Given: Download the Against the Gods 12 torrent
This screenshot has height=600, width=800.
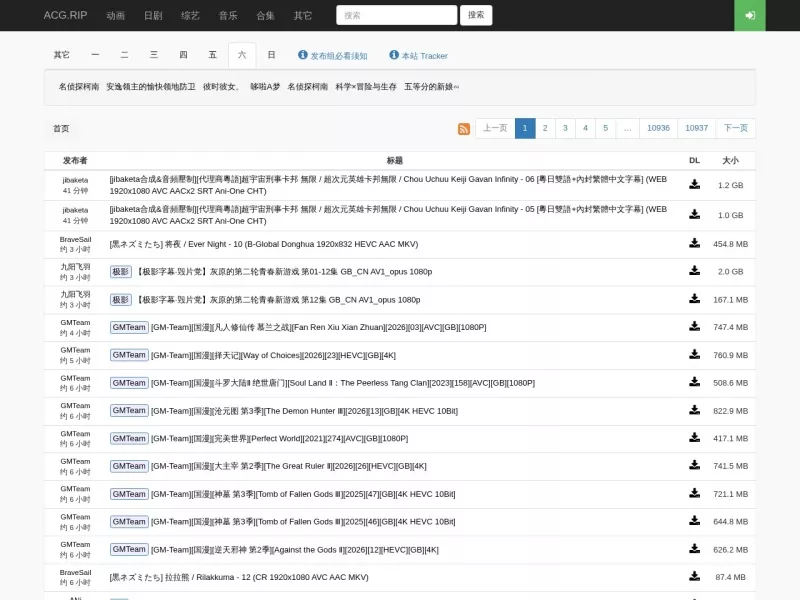Looking at the screenshot, I should [x=694, y=549].
